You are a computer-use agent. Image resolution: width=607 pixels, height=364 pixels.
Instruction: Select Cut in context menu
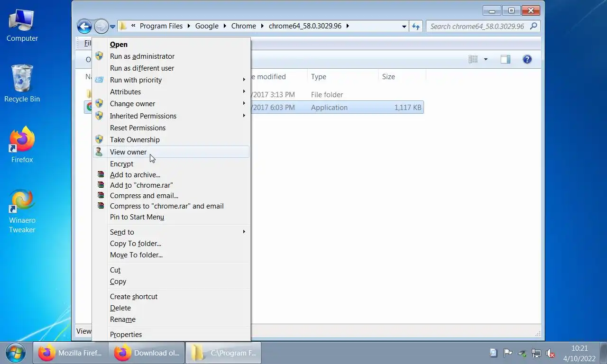coord(171,270)
